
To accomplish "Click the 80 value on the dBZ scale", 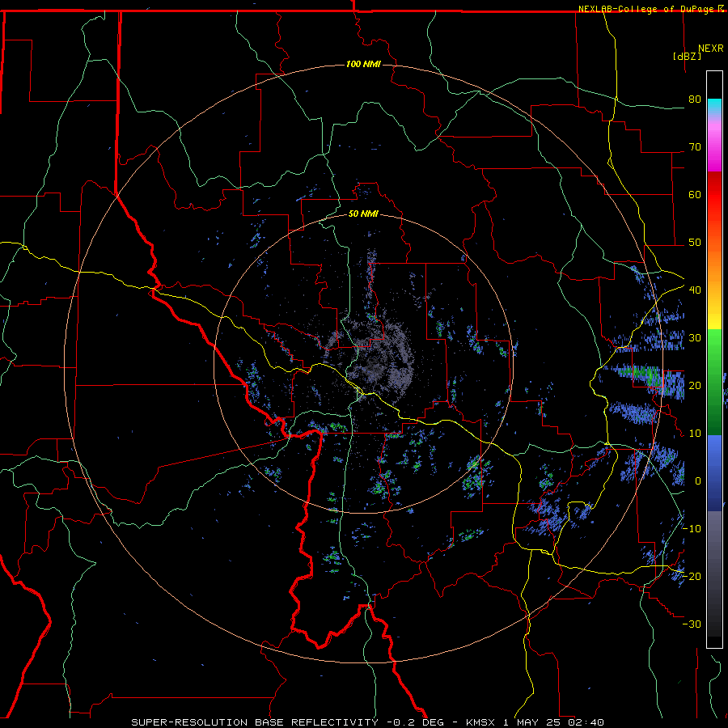I will [x=695, y=99].
